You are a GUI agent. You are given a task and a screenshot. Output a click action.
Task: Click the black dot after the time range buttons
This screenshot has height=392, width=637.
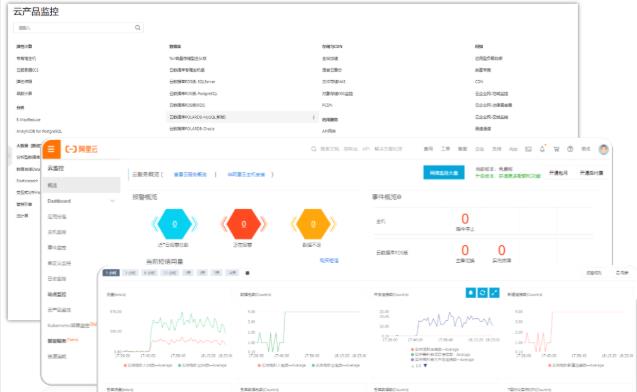point(247,273)
